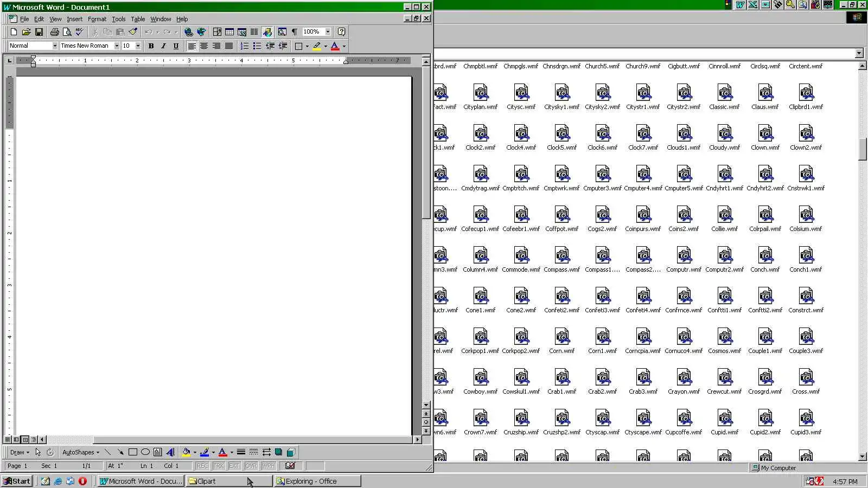The width and height of the screenshot is (868, 488).
Task: Open the Document Map
Action: [x=282, y=32]
